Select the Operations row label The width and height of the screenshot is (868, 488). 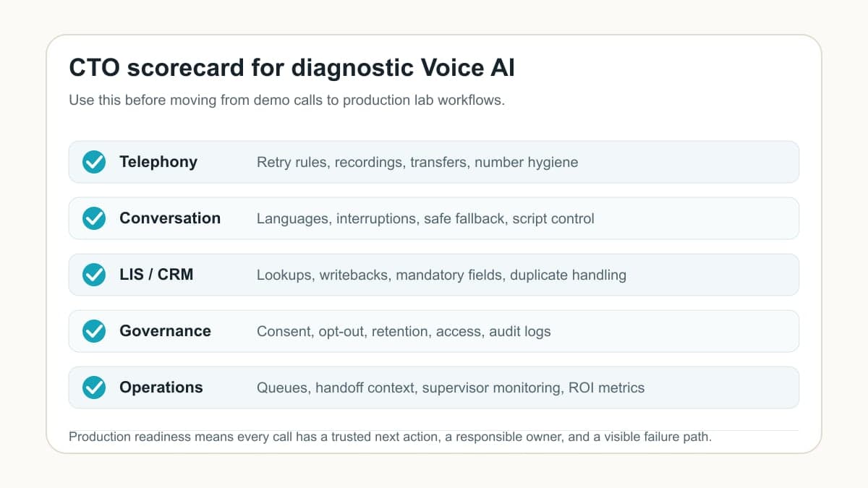(161, 388)
